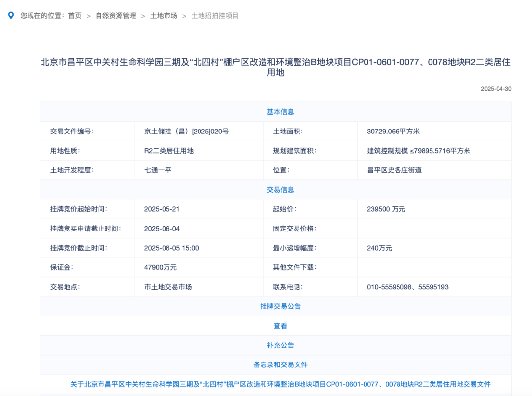
Task: Click the deposit amount 47900万元
Action: point(160,267)
